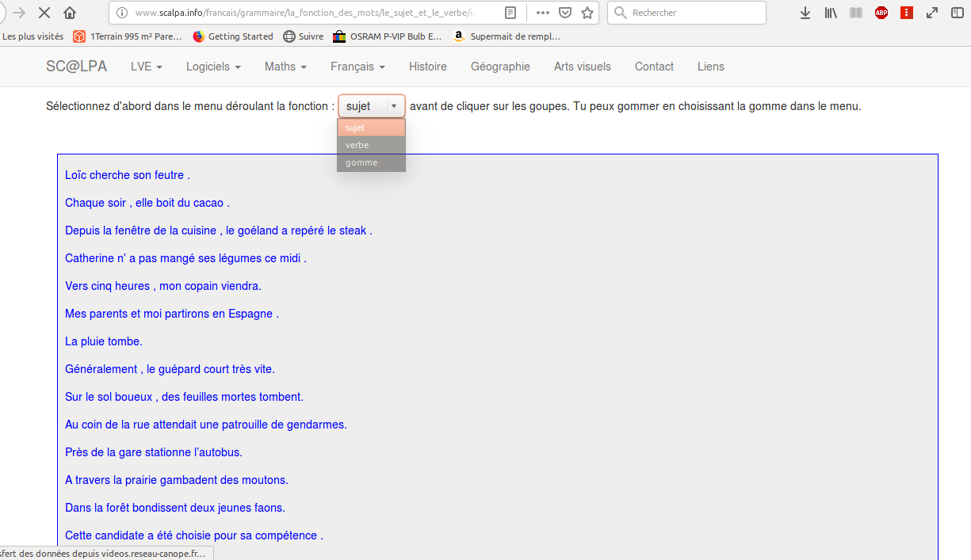Choose verbe in the open dropdown list
This screenshot has height=560, width=971.
371,145
